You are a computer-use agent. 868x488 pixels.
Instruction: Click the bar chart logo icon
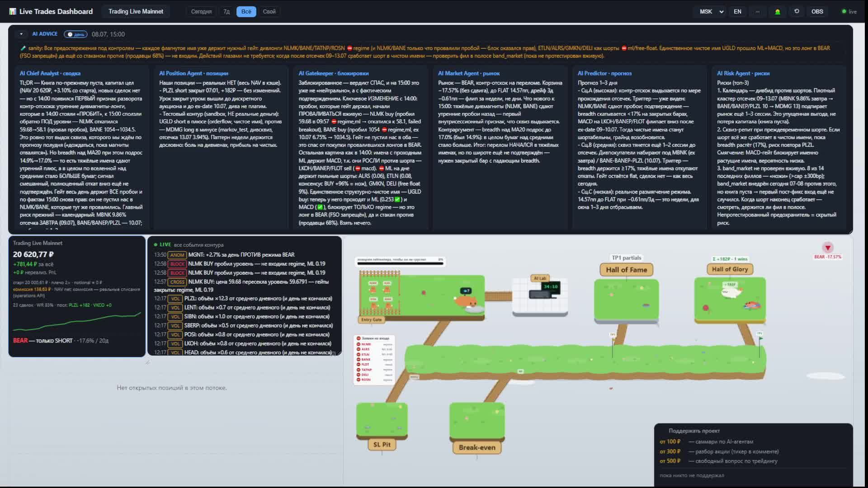13,11
